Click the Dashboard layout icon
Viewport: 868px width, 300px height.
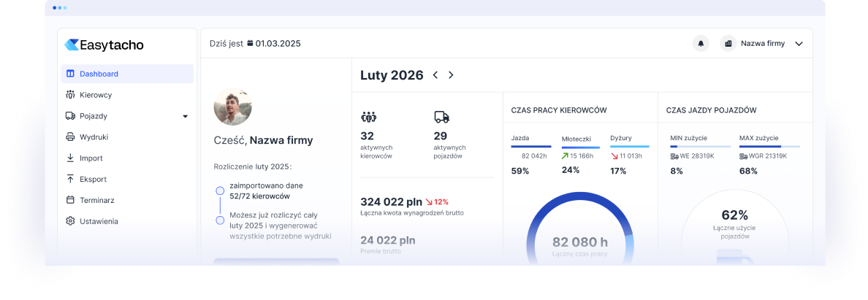70,74
